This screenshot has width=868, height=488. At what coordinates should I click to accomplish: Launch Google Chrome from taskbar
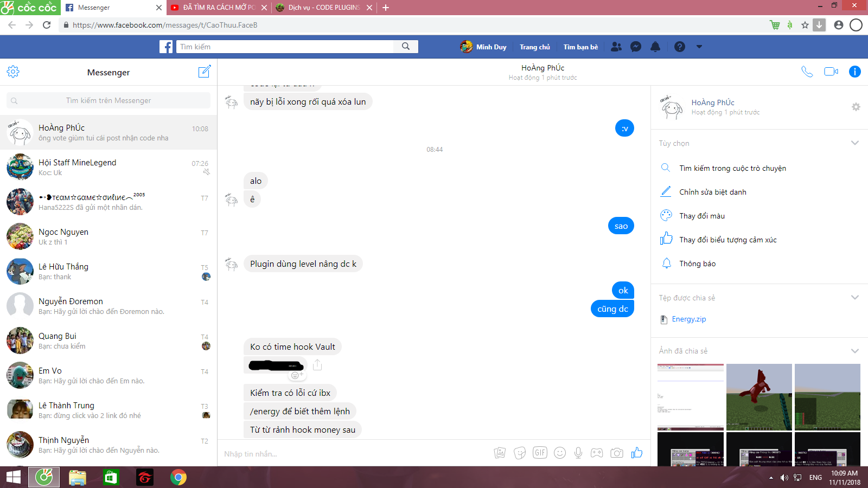pos(178,477)
